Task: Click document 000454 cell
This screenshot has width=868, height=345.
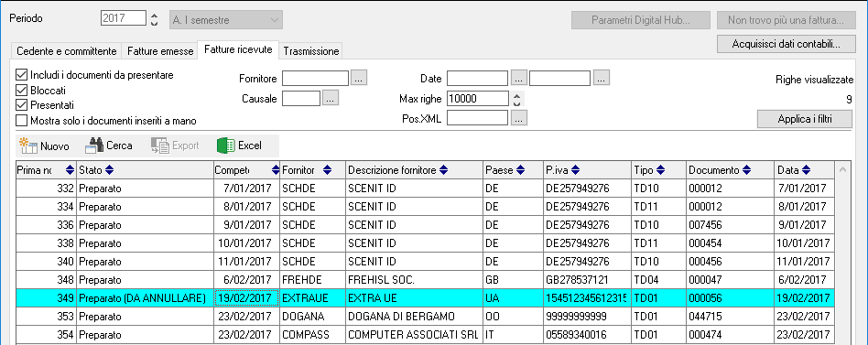Action: (x=730, y=243)
